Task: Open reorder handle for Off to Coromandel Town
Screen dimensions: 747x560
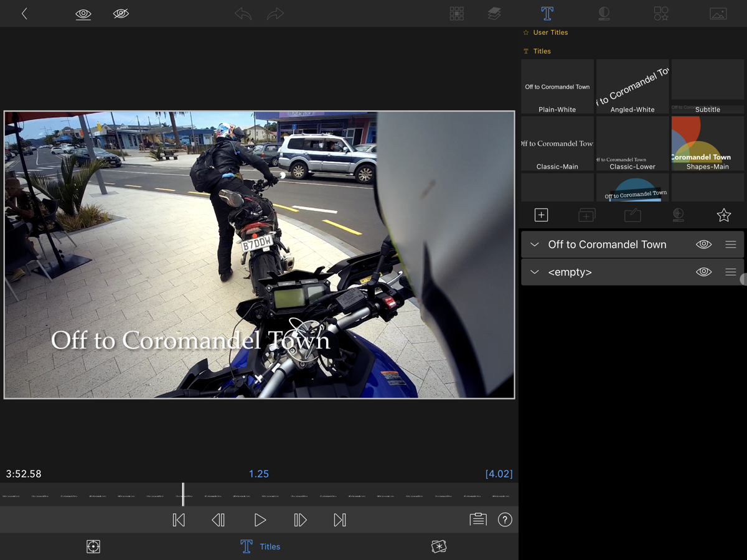Action: (x=731, y=245)
